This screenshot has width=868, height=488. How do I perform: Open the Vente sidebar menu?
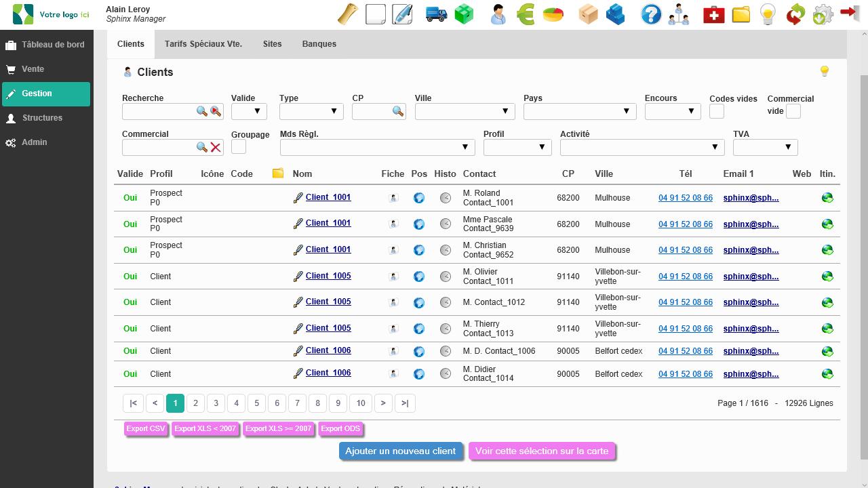(x=46, y=69)
